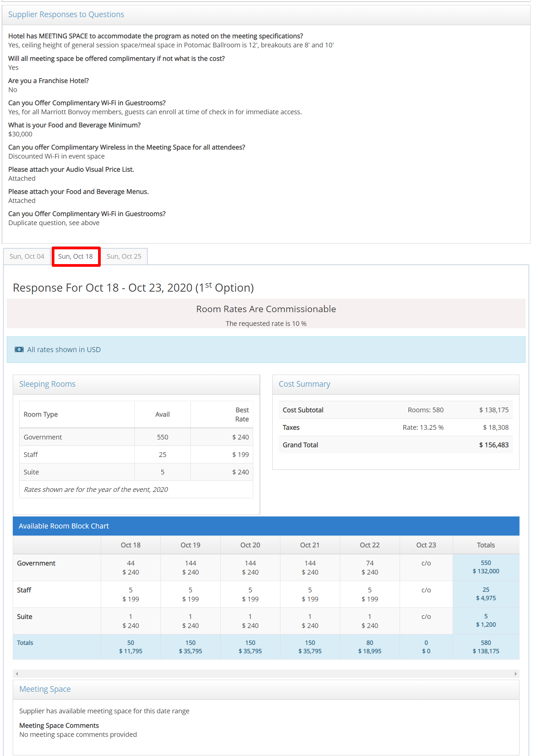The height and width of the screenshot is (756, 540).
Task: Click the horizontal scrollbar track below the chart
Action: point(266,674)
